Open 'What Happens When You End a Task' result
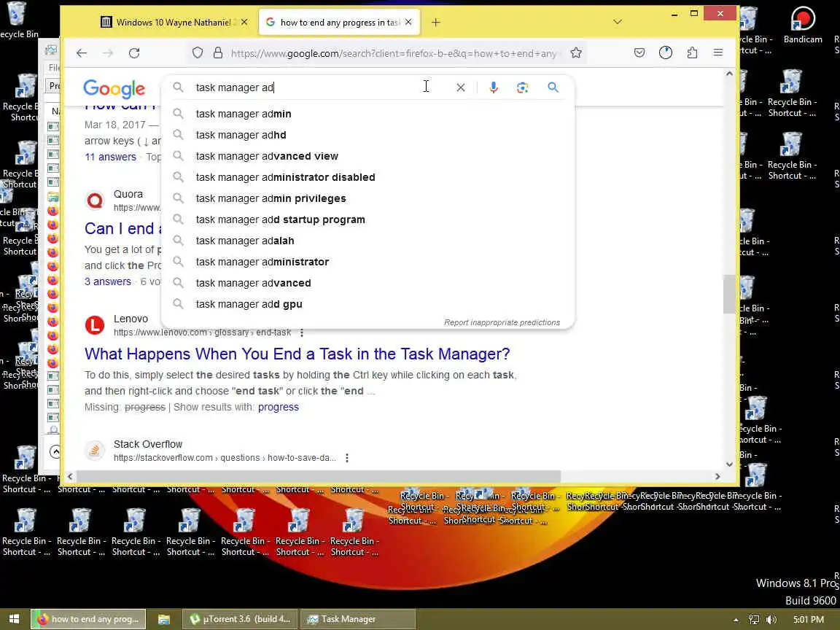The width and height of the screenshot is (840, 630). 297,354
